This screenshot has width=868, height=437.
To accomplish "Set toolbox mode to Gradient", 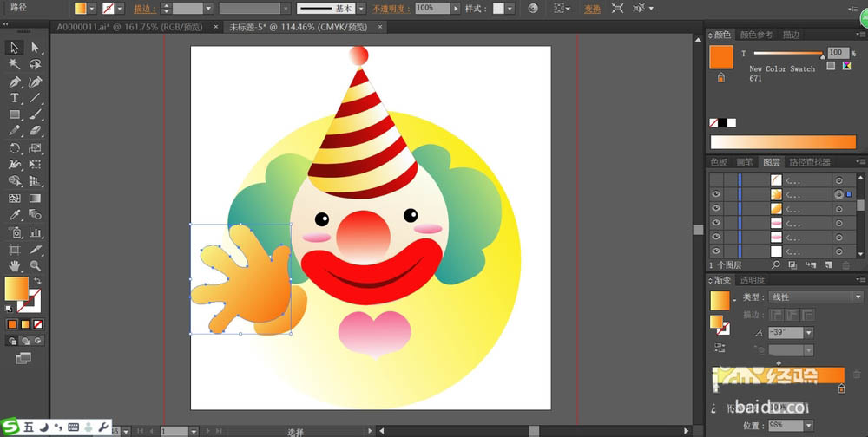I will [25, 324].
